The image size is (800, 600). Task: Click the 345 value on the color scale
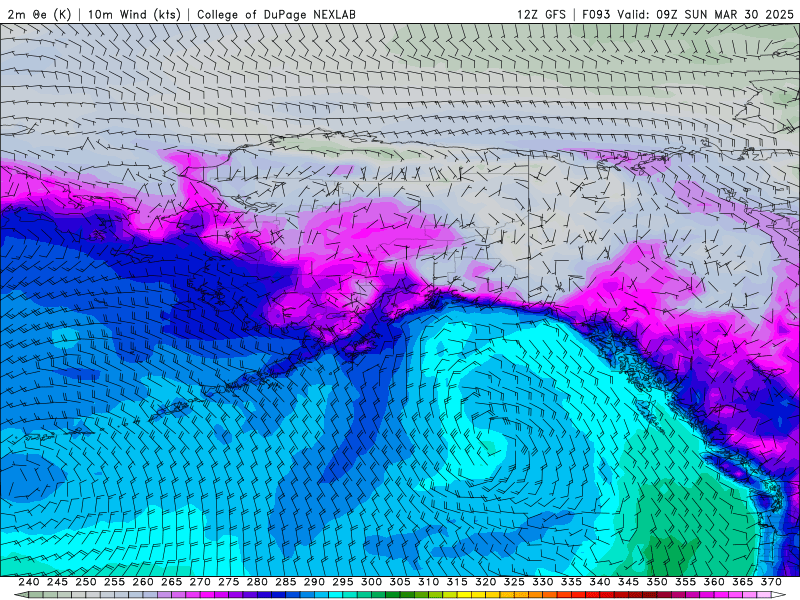pos(629,582)
